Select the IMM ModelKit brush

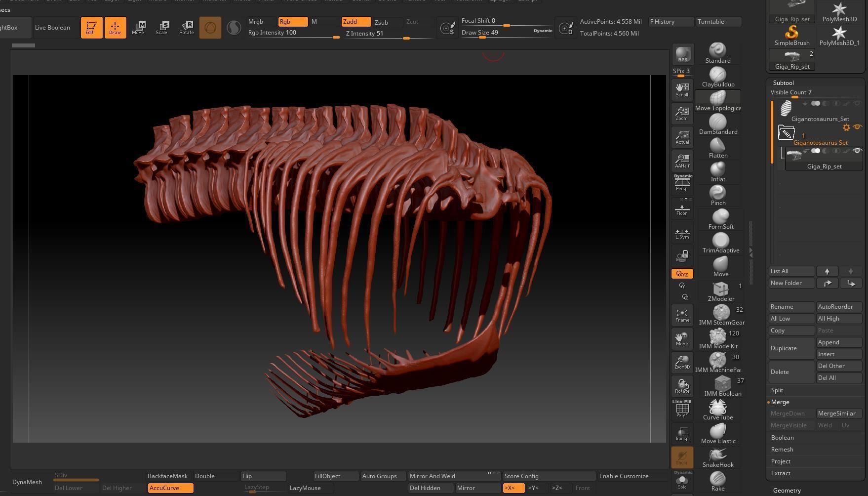[717, 338]
